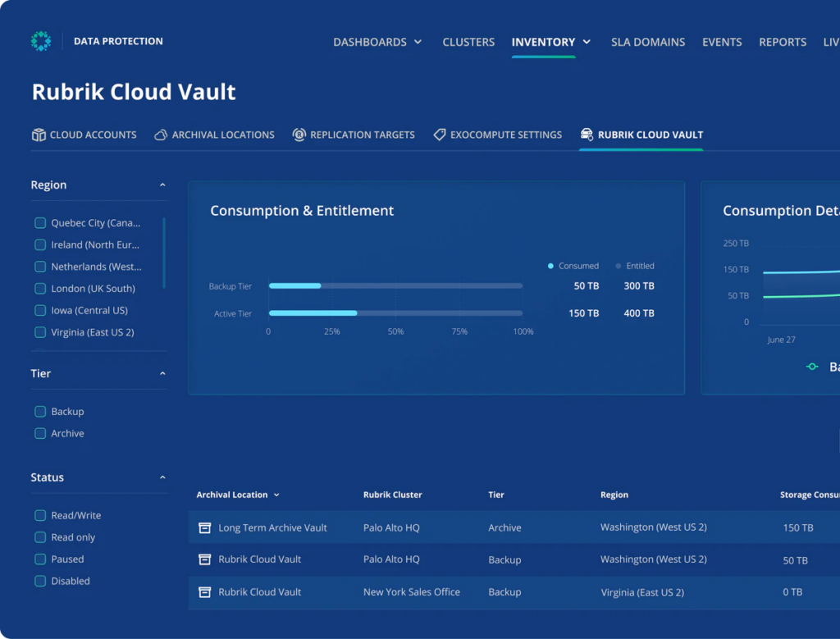Click the Replication Targets icon
The width and height of the screenshot is (840, 639).
pos(299,135)
